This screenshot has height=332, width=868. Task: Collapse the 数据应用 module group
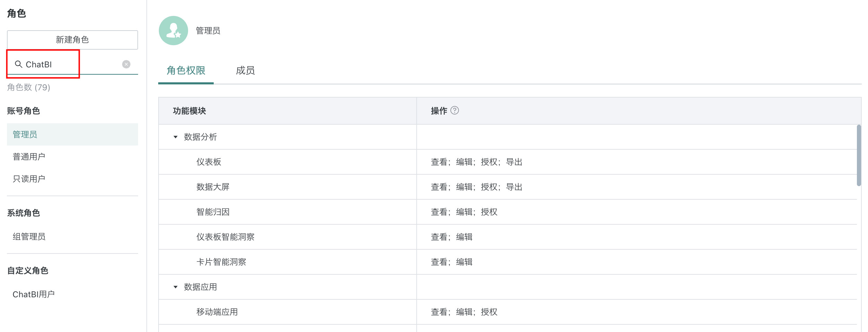tap(176, 287)
